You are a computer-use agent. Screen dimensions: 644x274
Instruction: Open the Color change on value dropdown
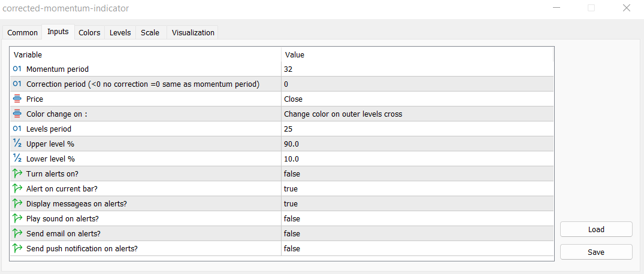click(x=417, y=114)
